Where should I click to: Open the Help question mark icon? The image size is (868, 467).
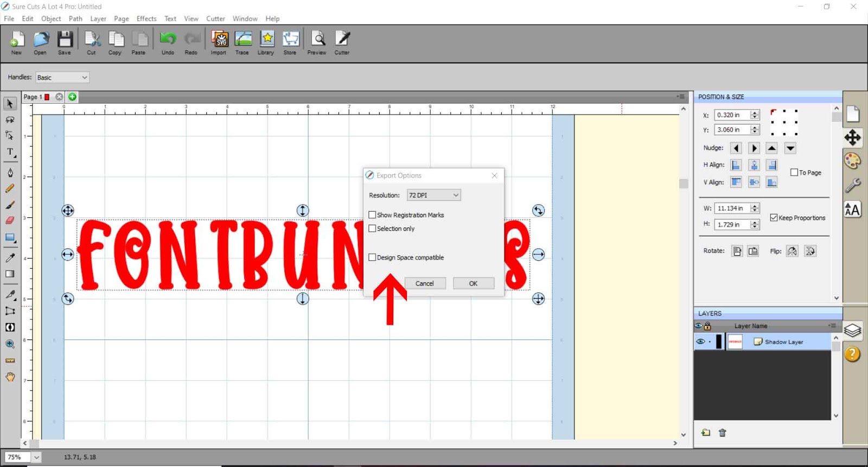point(852,354)
